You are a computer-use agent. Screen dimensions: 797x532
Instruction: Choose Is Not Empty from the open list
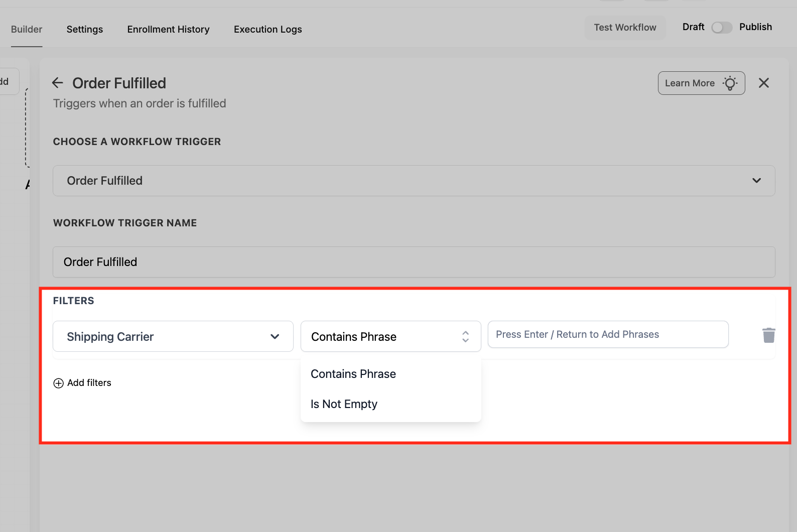(390, 404)
